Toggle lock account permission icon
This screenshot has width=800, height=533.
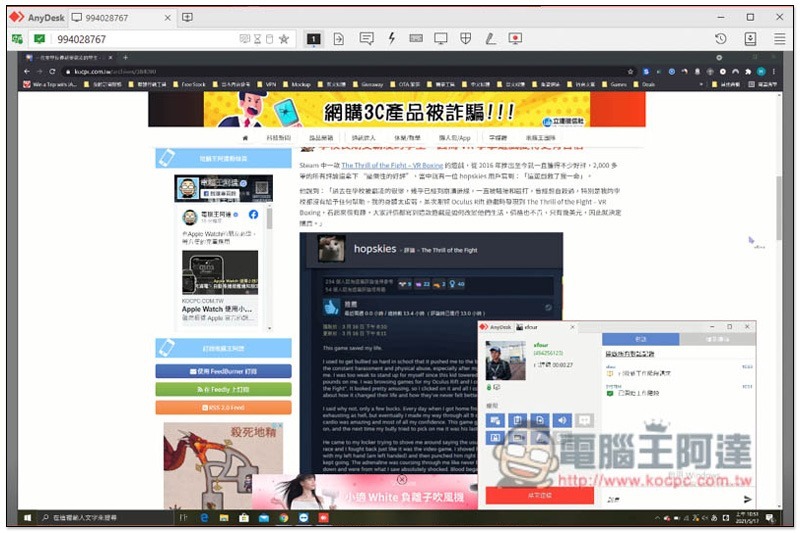click(x=495, y=438)
